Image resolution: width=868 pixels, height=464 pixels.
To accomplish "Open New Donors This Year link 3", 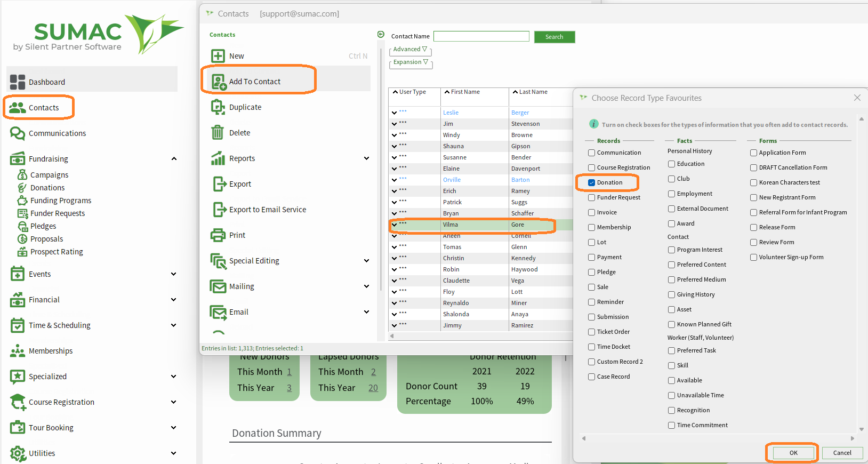I will pyautogui.click(x=290, y=388).
